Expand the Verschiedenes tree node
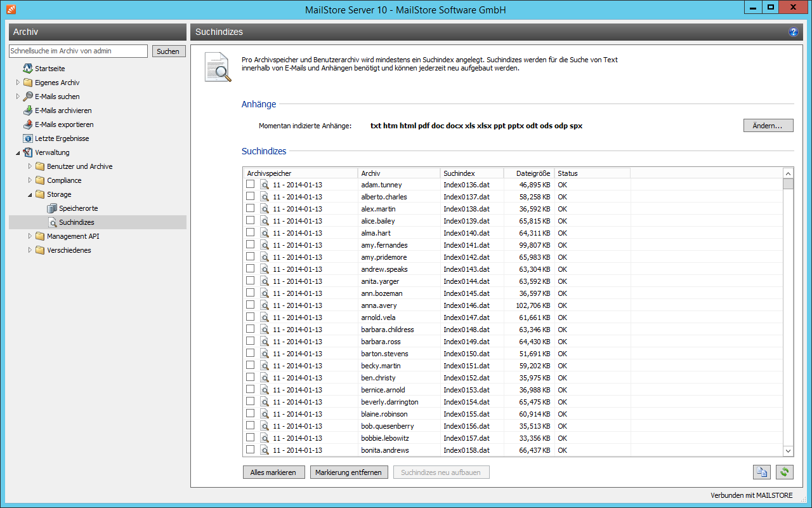Image resolution: width=812 pixels, height=508 pixels. pyautogui.click(x=30, y=250)
